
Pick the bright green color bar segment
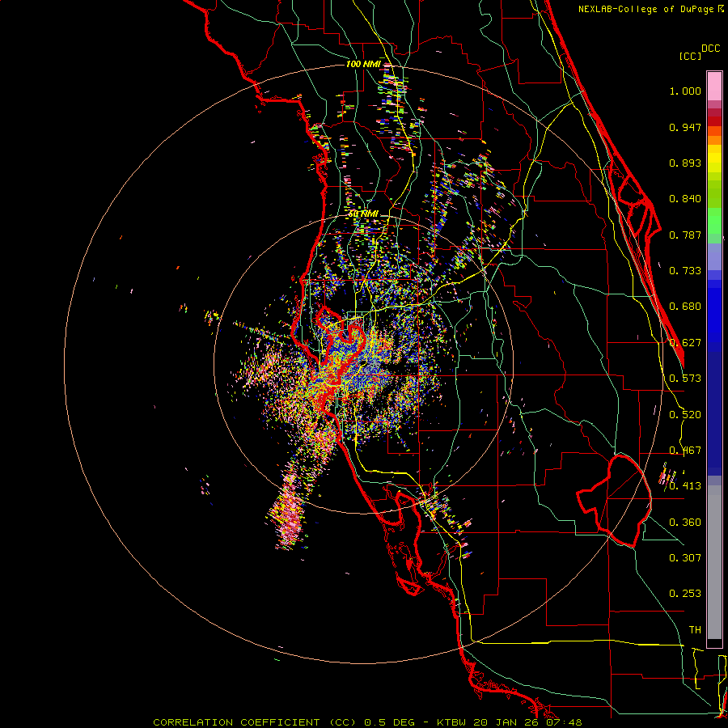click(714, 221)
